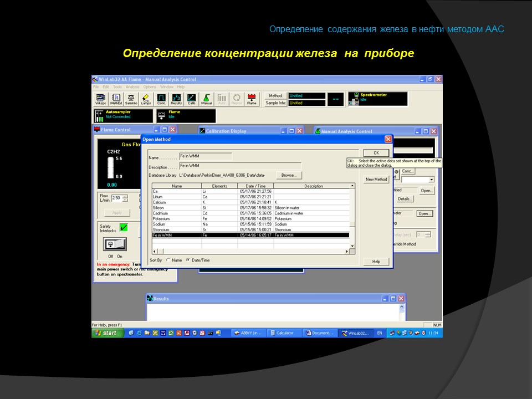
Task: Open the Analysis menu
Action: (132, 87)
